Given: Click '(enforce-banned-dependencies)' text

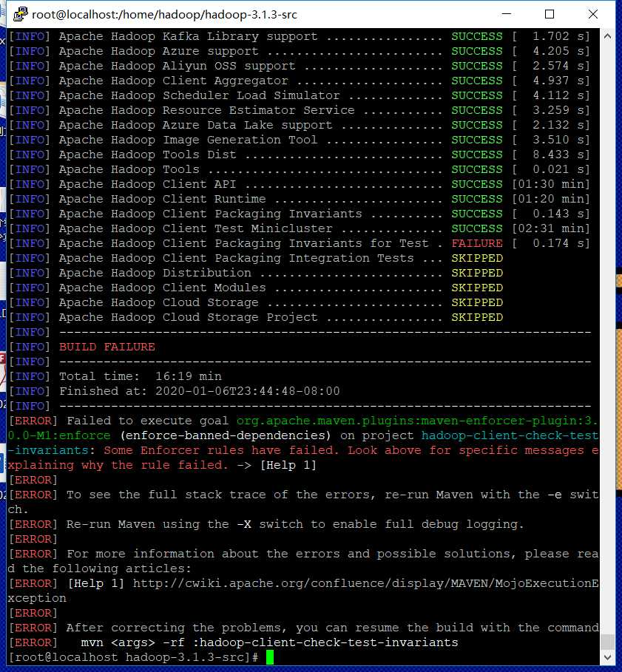Looking at the screenshot, I should click(226, 435).
